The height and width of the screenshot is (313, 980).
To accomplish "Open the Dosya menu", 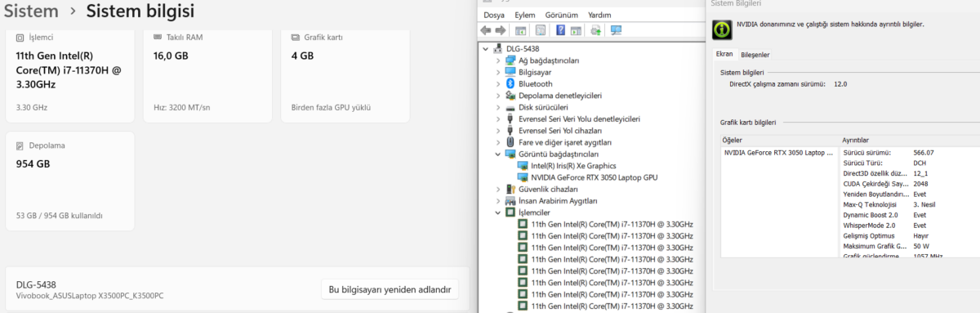I will pyautogui.click(x=494, y=15).
